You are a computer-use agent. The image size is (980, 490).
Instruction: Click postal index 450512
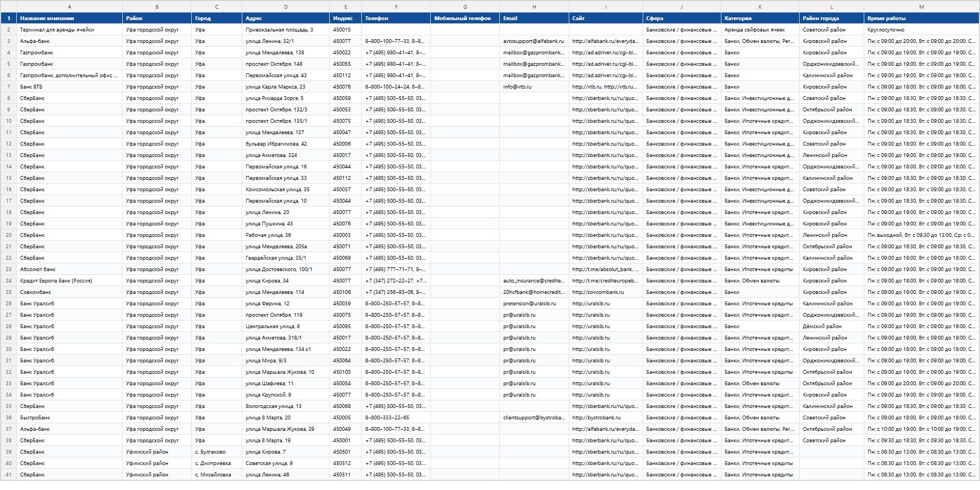coord(345,463)
